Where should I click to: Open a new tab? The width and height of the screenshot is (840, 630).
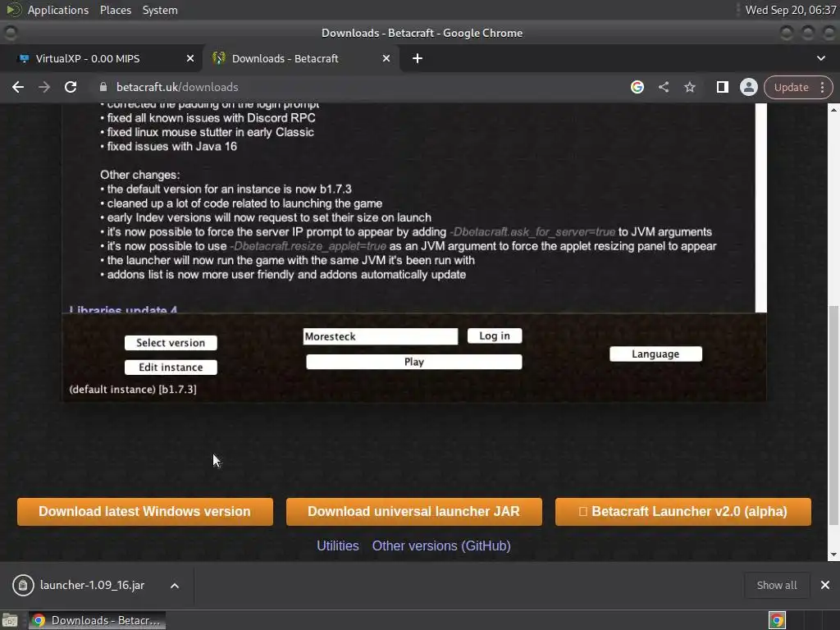418,58
